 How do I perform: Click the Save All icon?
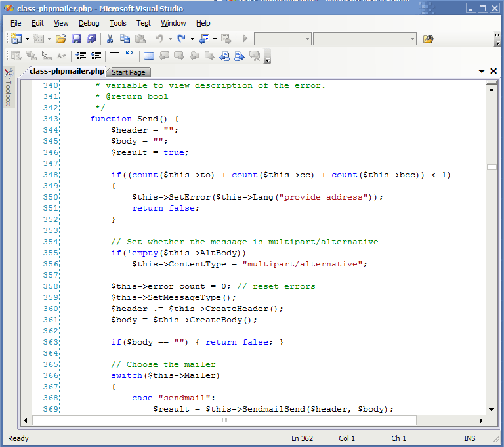coord(91,39)
